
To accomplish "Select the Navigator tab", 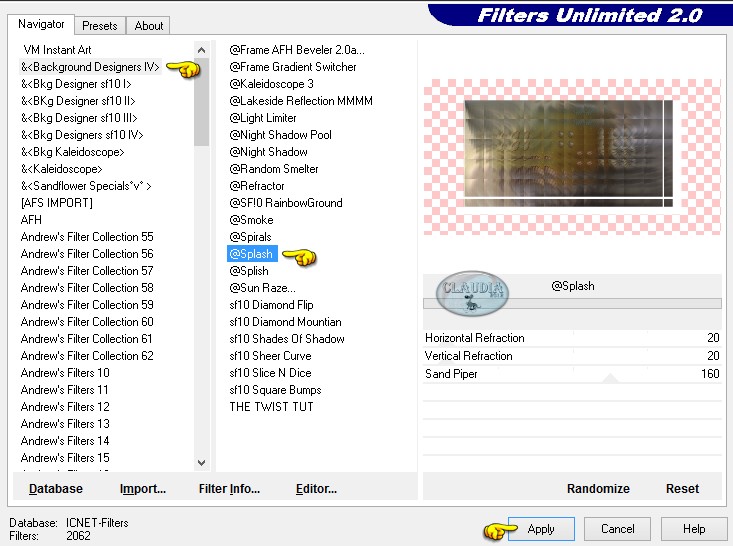I will point(41,24).
